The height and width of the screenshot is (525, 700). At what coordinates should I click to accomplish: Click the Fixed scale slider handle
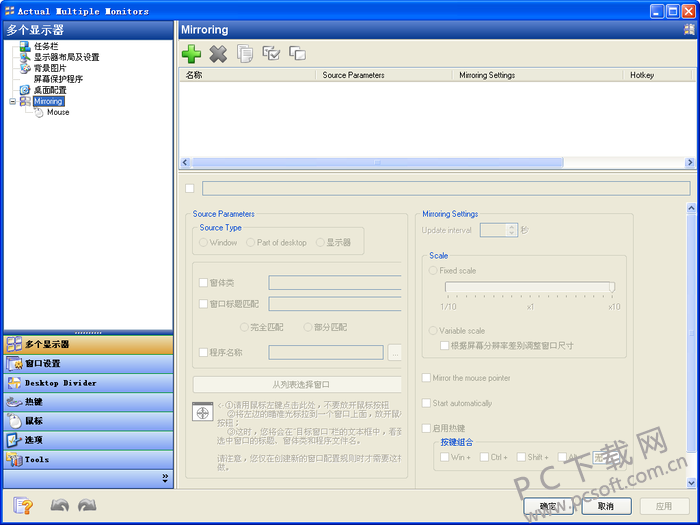pos(612,287)
